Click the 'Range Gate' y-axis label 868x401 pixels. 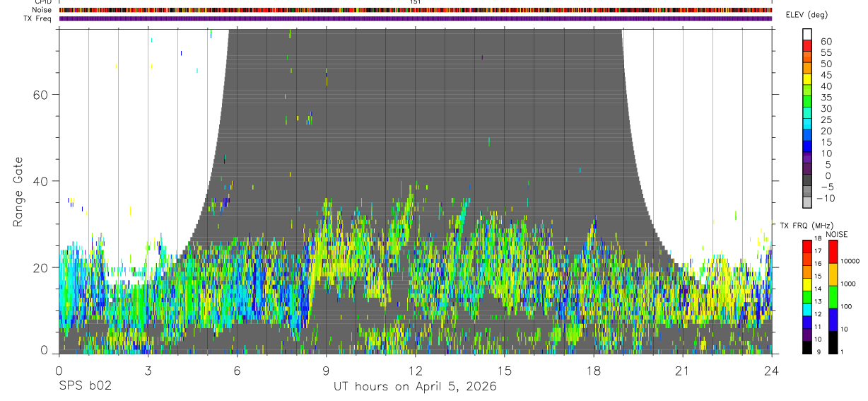tap(18, 193)
